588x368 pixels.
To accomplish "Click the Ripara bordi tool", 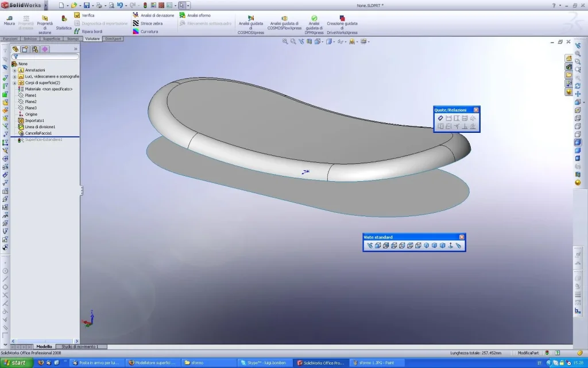I will [88, 31].
